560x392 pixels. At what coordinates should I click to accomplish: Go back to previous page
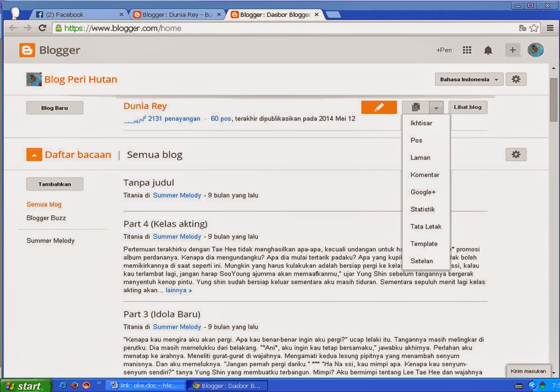(13, 28)
